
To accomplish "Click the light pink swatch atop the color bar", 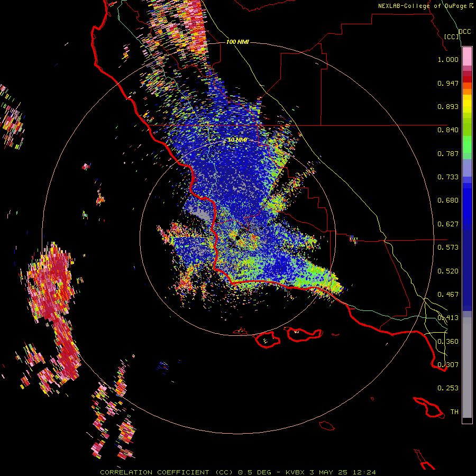I will 467,57.
